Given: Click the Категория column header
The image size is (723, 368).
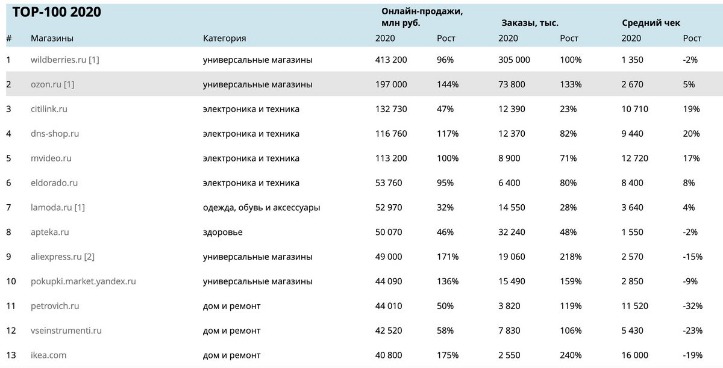Looking at the screenshot, I should tap(225, 38).
